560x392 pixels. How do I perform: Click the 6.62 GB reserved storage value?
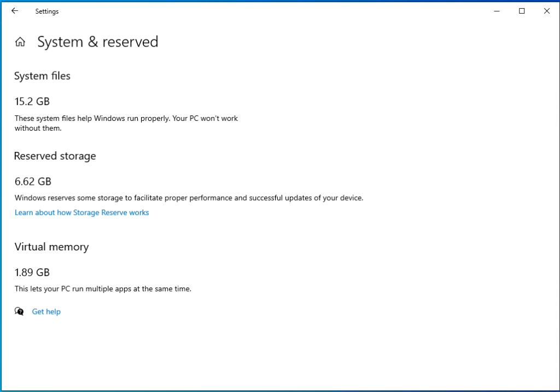[33, 182]
